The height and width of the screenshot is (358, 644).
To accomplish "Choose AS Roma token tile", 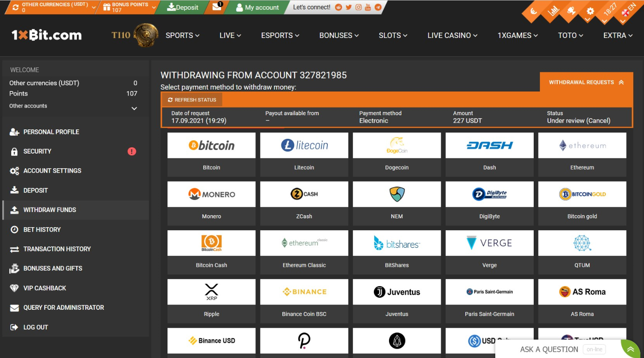I will coord(582,301).
